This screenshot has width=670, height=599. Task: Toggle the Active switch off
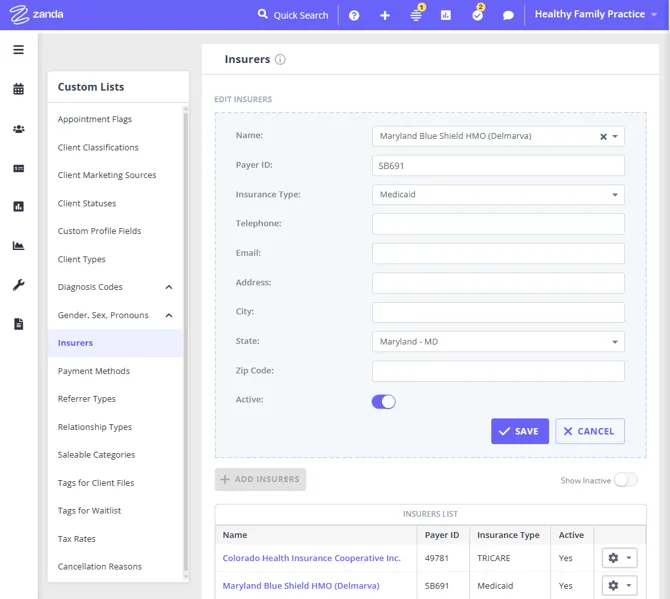coord(383,402)
